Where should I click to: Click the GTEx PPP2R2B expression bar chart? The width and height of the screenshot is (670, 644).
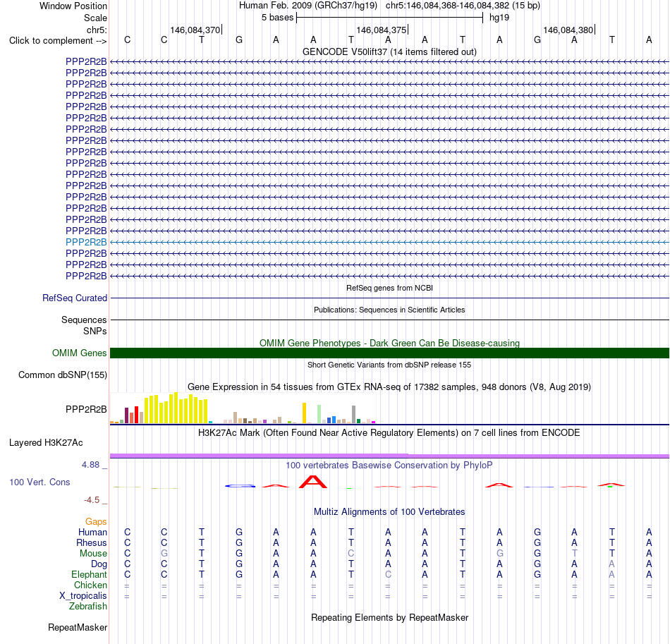(243, 408)
